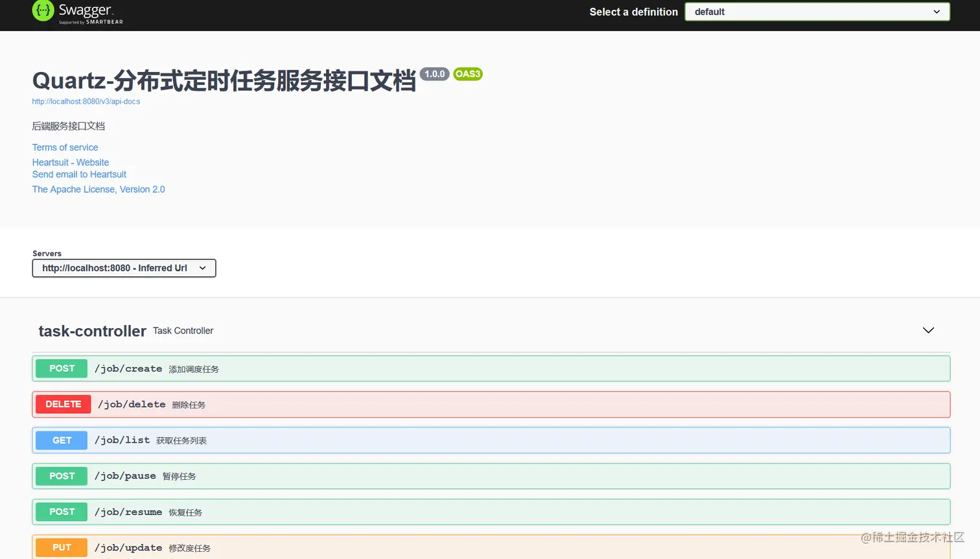The image size is (980, 559).
Task: Click the '后端服务接口文档' description text
Action: 69,126
